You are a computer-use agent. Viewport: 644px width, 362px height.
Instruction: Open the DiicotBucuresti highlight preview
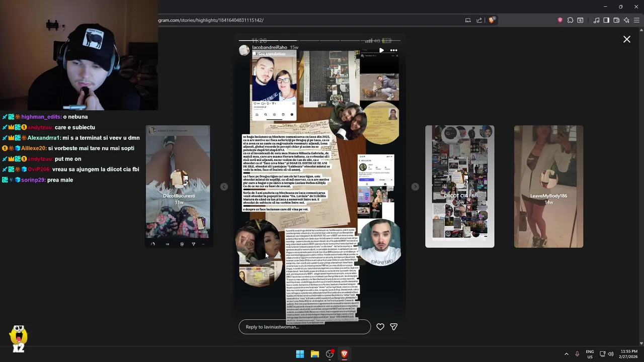178,187
